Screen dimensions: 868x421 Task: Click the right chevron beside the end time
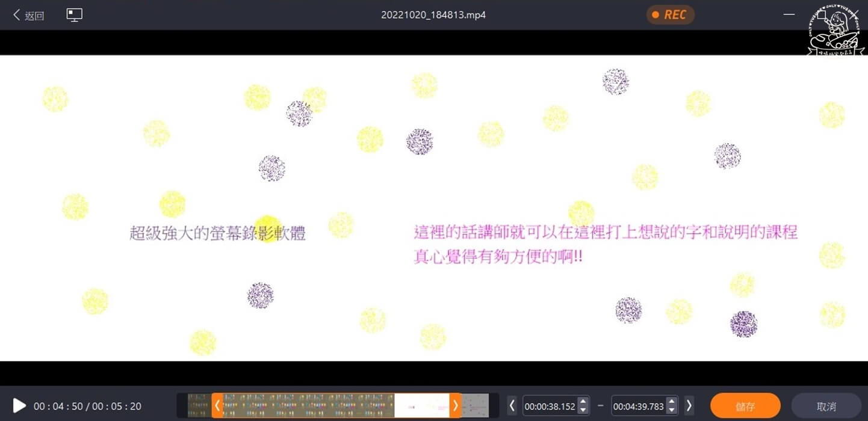tap(688, 405)
